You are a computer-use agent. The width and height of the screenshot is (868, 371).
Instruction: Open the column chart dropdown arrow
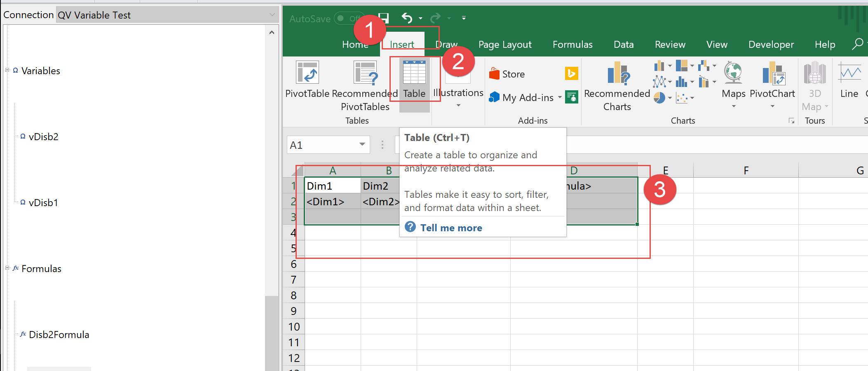coord(670,66)
